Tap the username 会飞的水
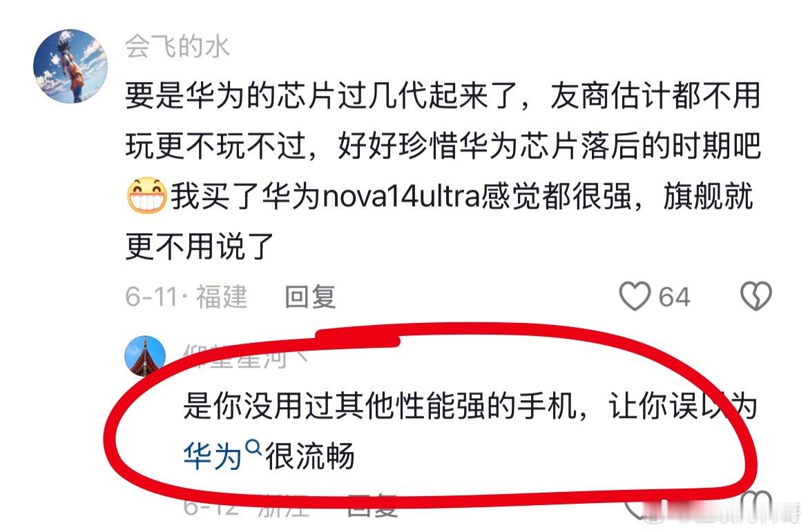Image resolution: width=808 pixels, height=532 pixels. pyautogui.click(x=177, y=47)
